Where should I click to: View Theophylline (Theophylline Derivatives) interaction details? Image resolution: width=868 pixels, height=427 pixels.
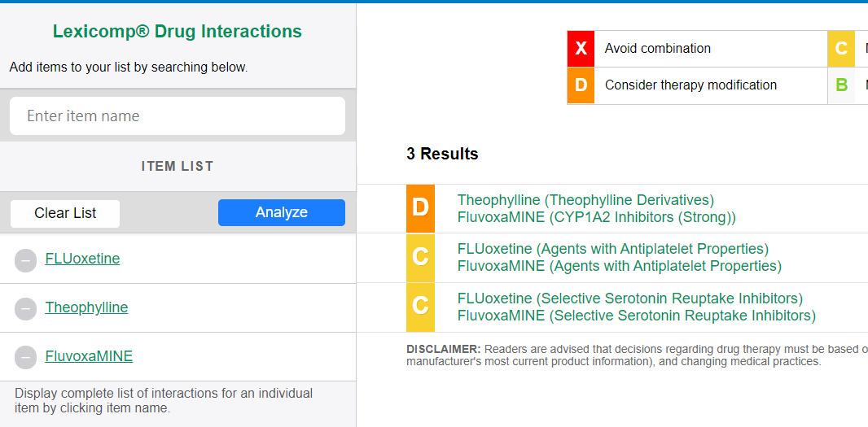585,200
